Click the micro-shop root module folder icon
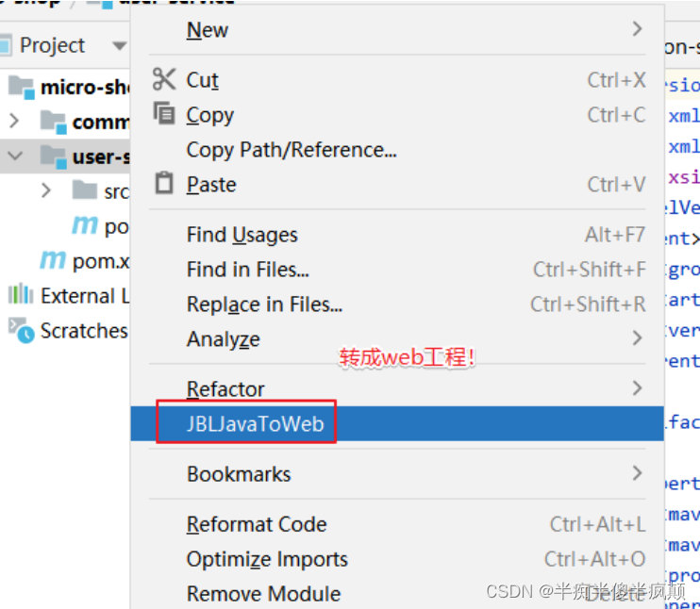The height and width of the screenshot is (609, 700). [22, 87]
